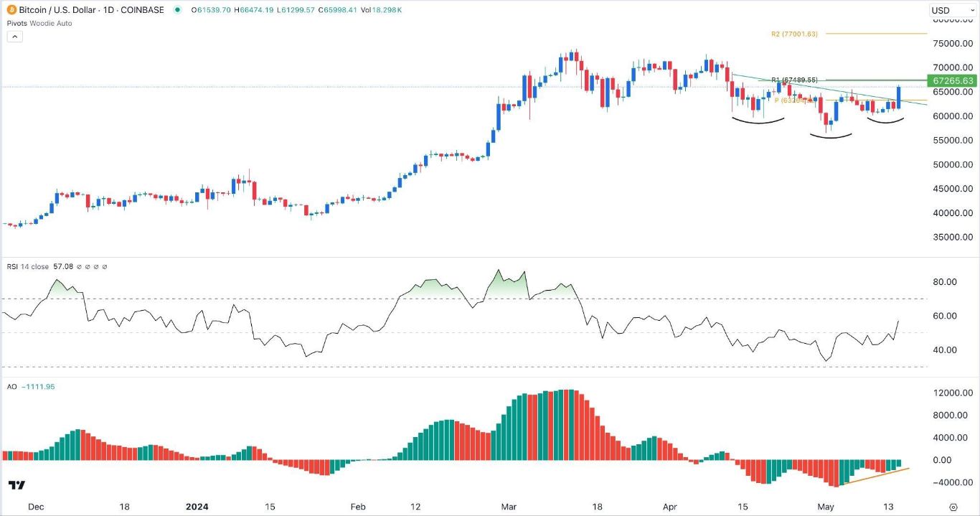Click the TradingView logo
The width and height of the screenshot is (980, 516).
click(18, 486)
